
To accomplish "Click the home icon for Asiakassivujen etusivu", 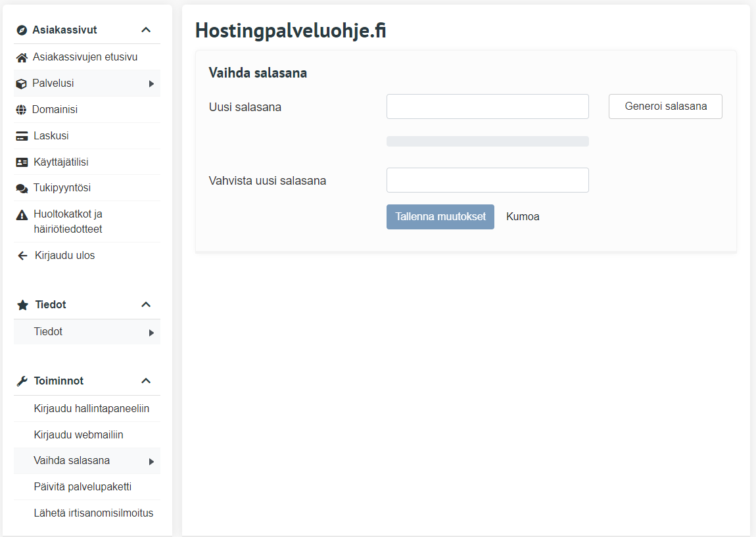I will [22, 58].
